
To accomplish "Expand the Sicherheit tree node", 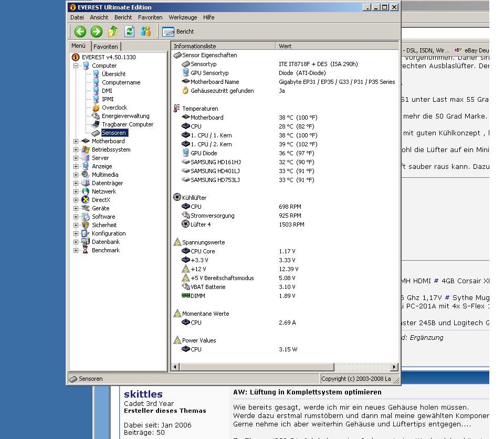I will (x=76, y=225).
